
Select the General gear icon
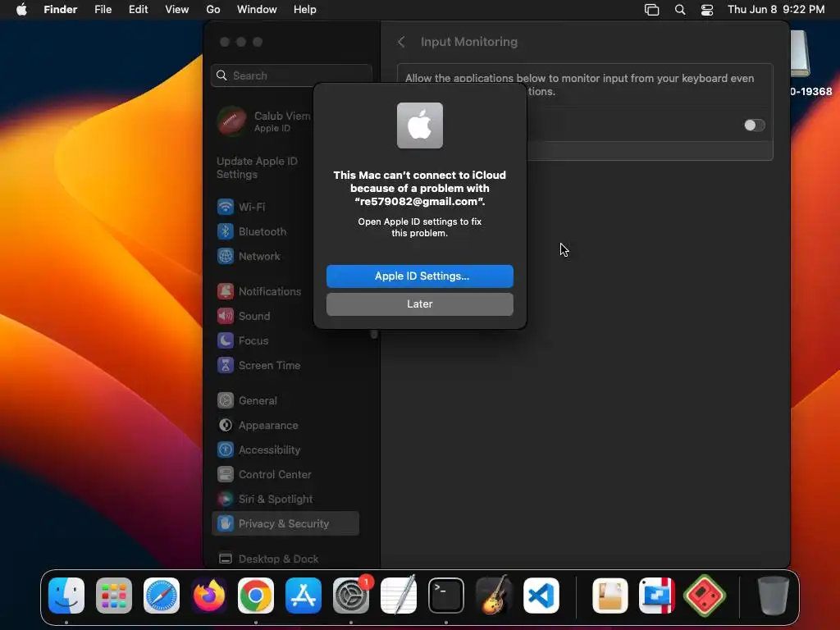[x=226, y=400]
